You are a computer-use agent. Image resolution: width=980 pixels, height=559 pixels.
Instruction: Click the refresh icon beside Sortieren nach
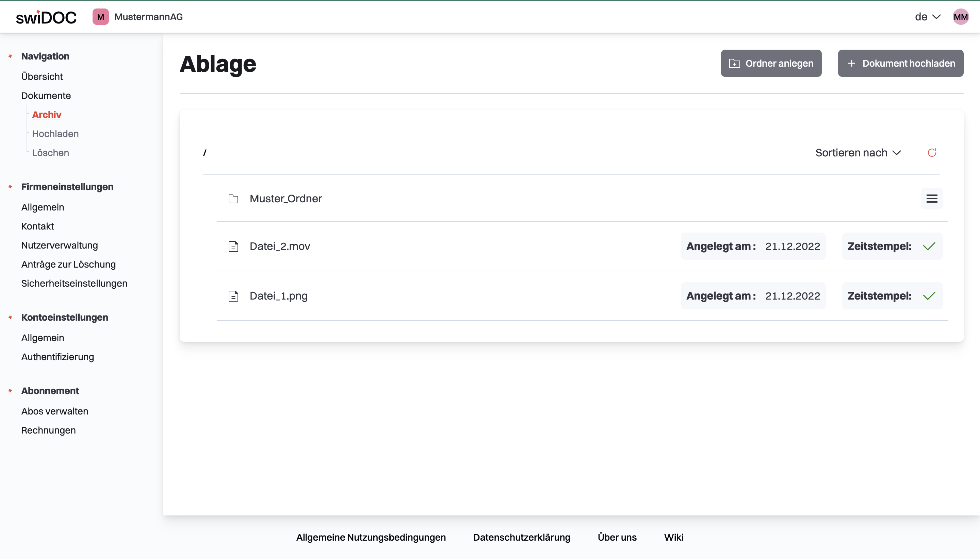pyautogui.click(x=932, y=153)
